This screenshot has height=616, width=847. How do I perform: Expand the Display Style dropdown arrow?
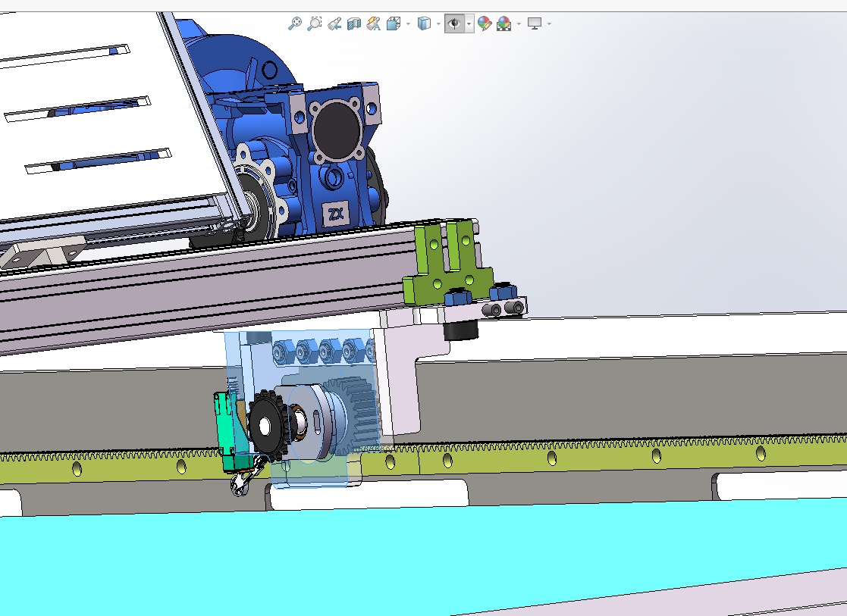438,23
